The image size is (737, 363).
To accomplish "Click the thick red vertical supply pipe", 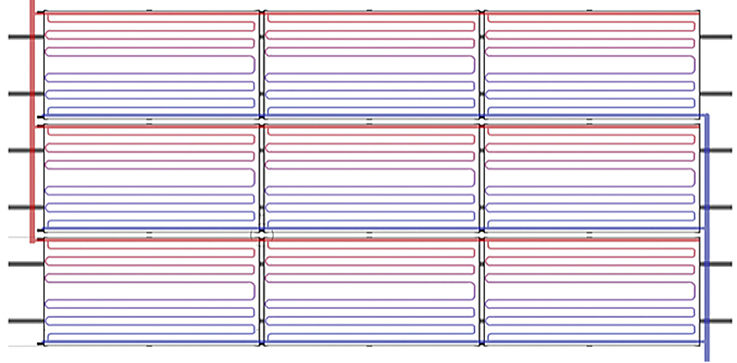I will coord(32,121).
